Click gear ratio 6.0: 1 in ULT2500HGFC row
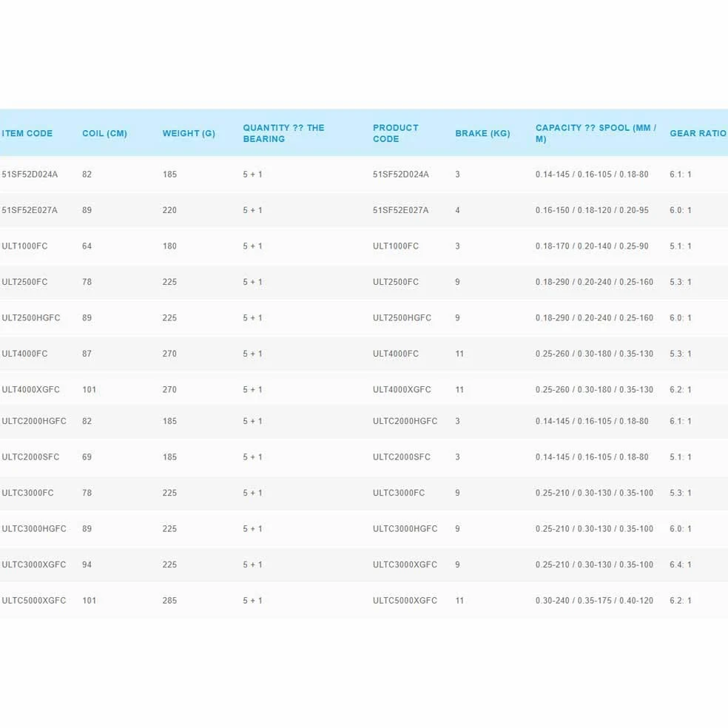Viewport: 728px width, 728px height. (x=680, y=318)
